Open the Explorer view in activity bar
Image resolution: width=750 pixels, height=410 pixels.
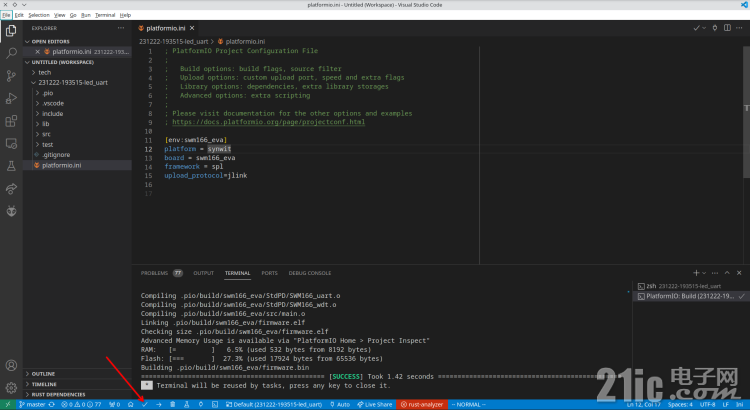[x=11, y=31]
